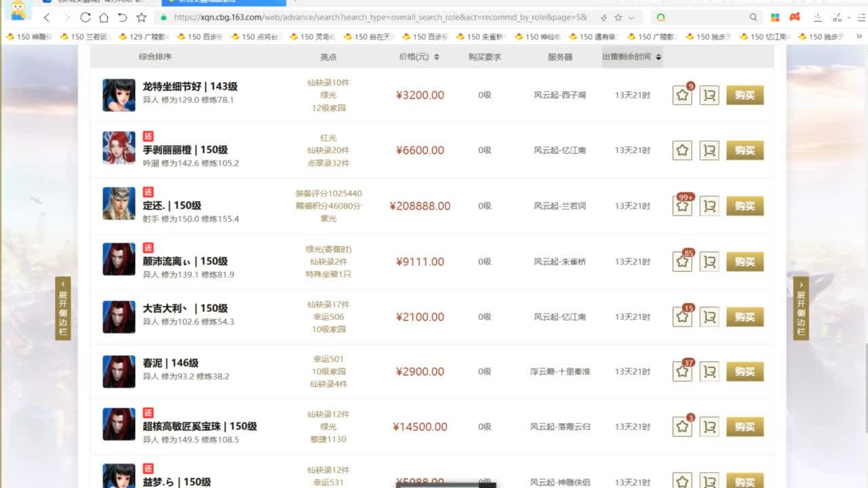This screenshot has width=868, height=488.
Task: Click the price ¥14500.00
Action: 420,426
